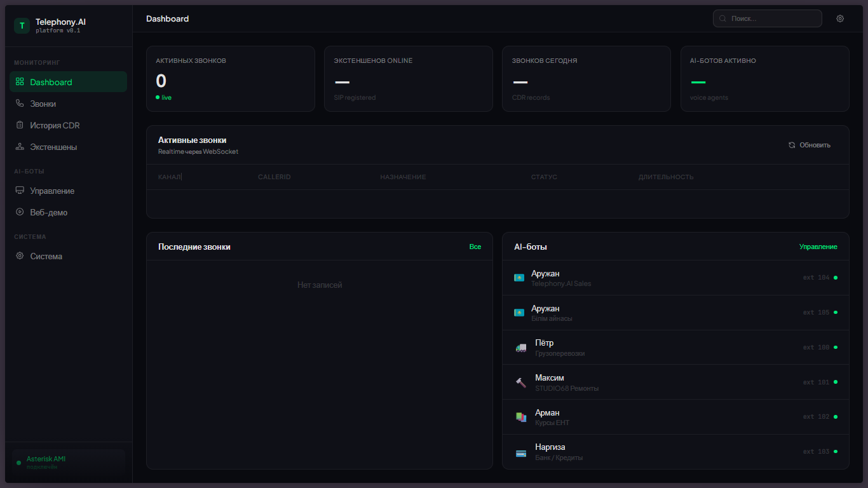Open AI-bots Управление in the sidebar
The height and width of the screenshot is (488, 868).
[68, 191]
